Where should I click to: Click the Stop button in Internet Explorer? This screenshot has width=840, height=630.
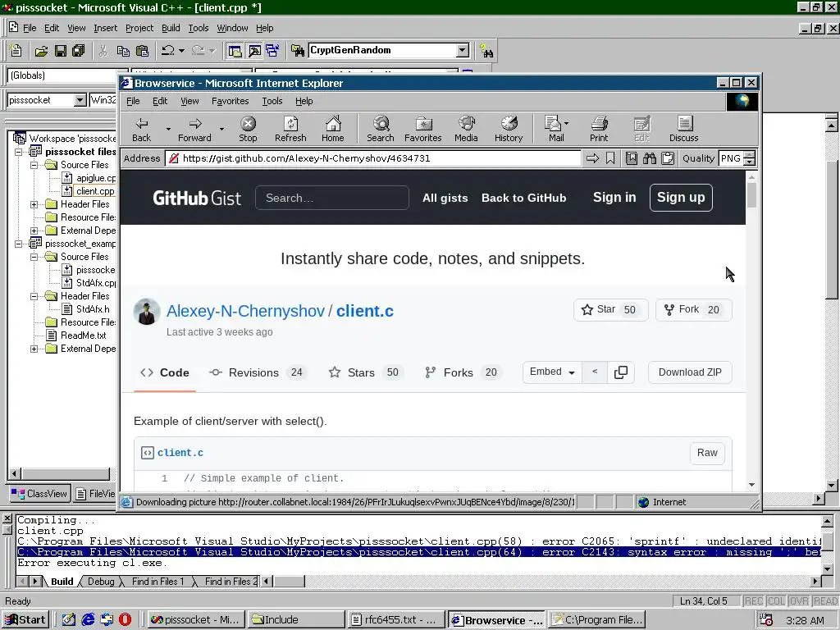[248, 129]
